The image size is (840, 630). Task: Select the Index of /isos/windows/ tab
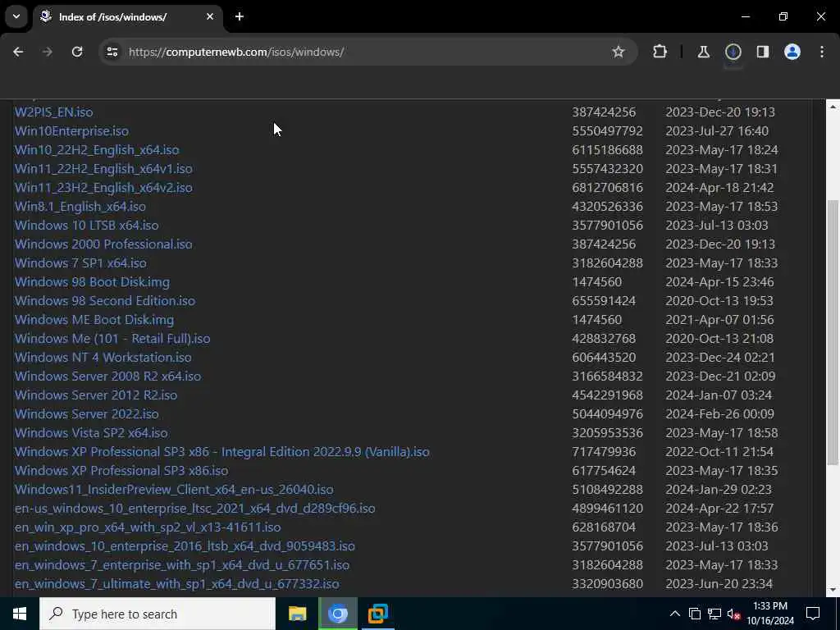point(127,16)
